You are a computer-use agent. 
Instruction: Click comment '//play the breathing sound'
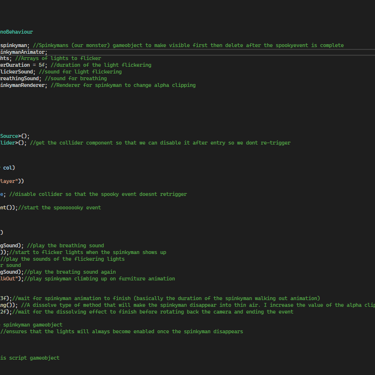click(66, 246)
